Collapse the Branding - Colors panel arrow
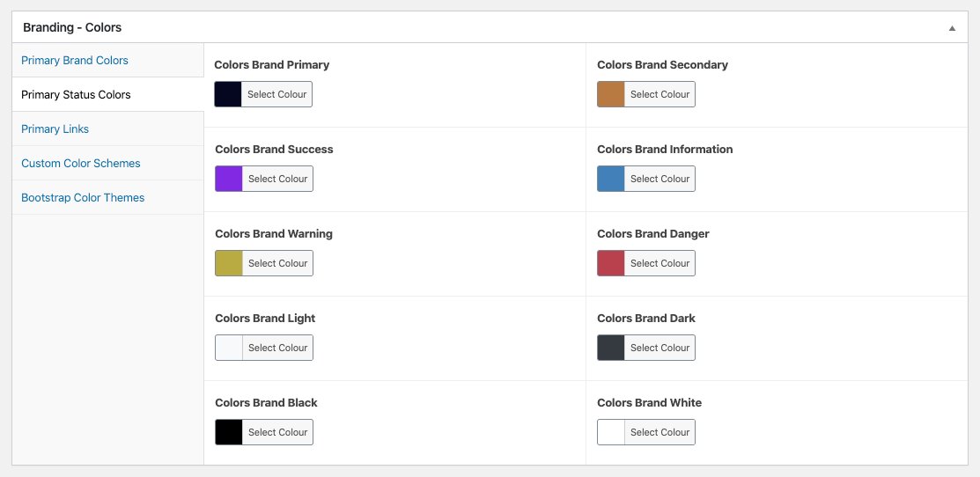 (952, 28)
